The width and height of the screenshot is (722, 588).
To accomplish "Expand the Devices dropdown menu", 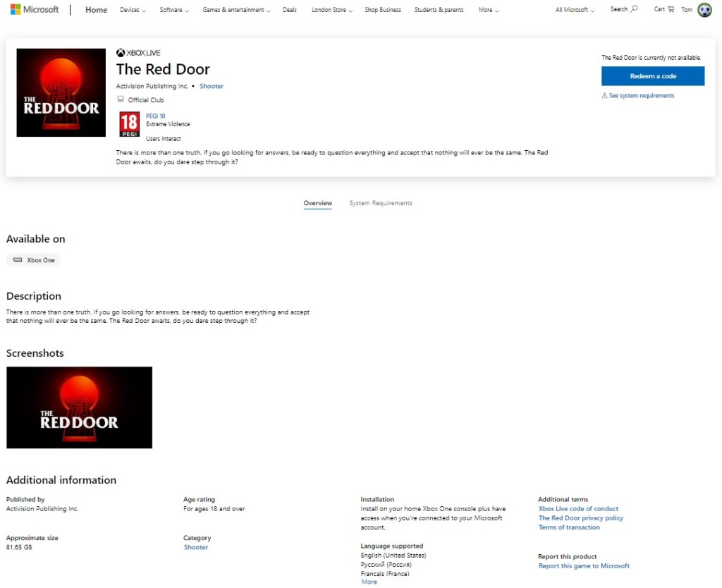I will point(133,11).
